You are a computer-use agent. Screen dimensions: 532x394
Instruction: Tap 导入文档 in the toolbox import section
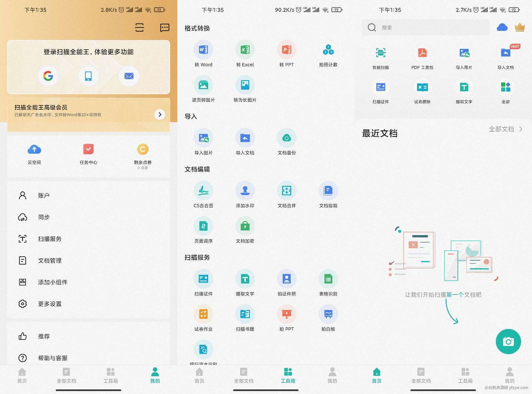pos(245,142)
